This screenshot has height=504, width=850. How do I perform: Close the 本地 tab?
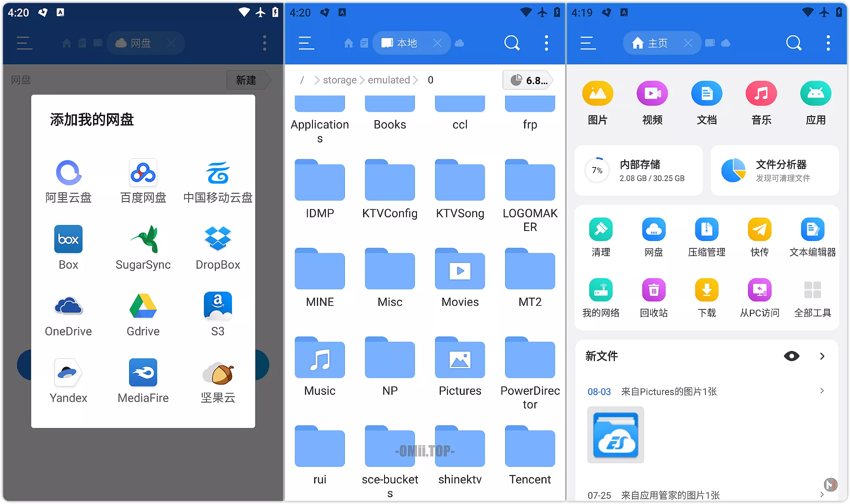coord(438,43)
